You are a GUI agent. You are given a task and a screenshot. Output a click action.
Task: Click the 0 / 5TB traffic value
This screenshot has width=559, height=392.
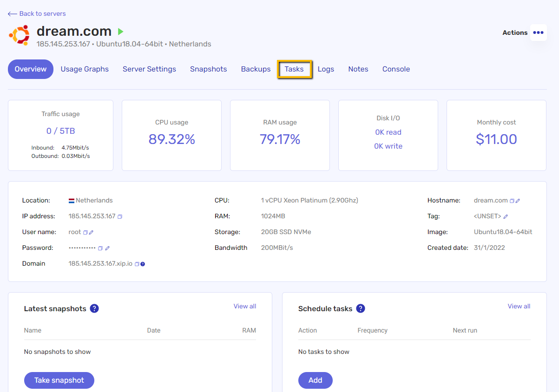[60, 131]
